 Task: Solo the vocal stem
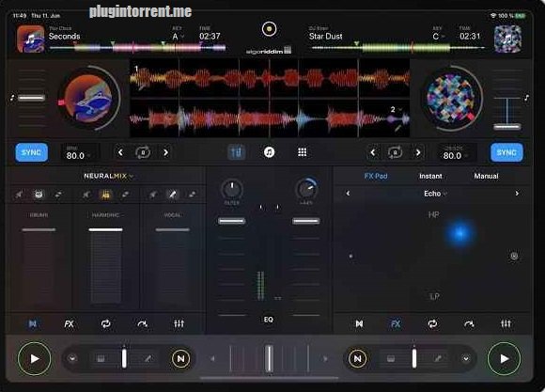[192, 195]
